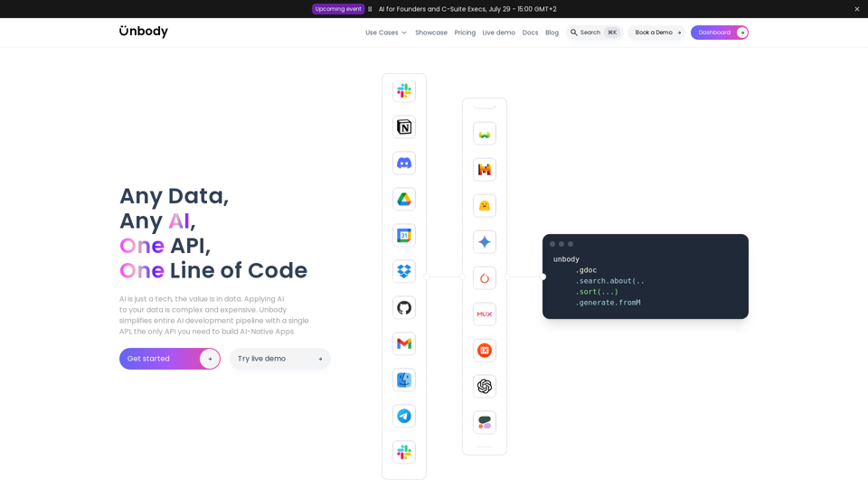Open the Showcase page
Screen dimensions: 868x488
(431, 33)
